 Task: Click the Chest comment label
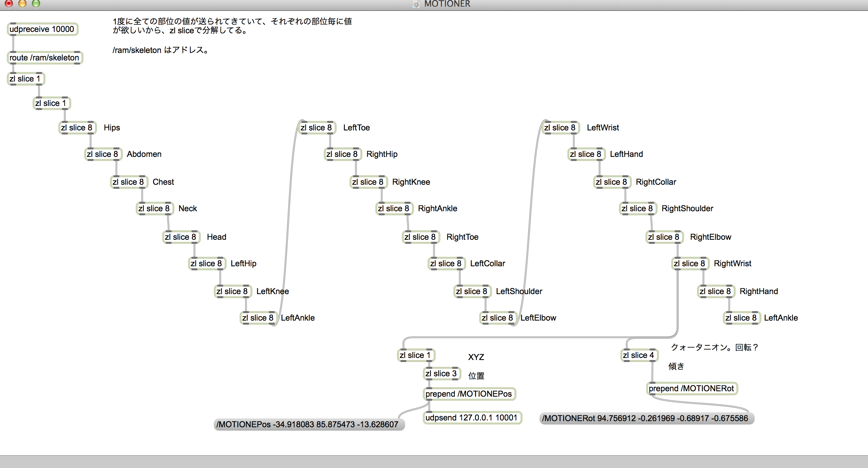coord(163,182)
